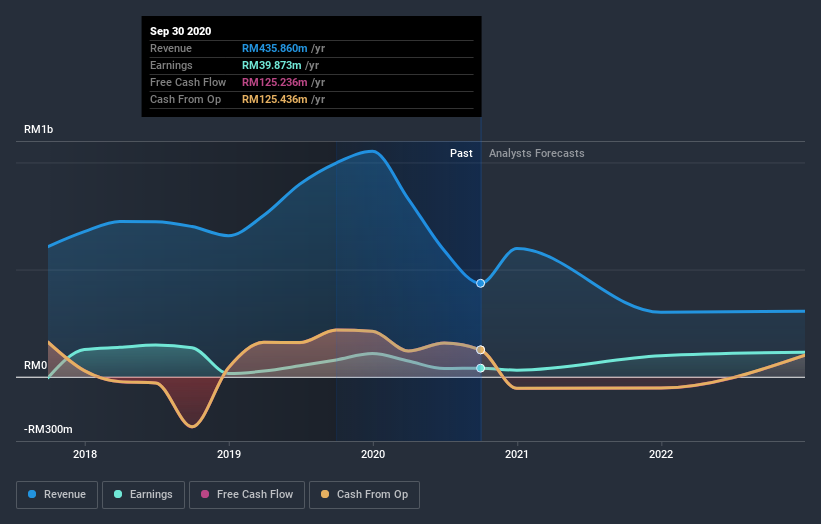The image size is (821, 524).
Task: Click the Revenue row label in tooltip
Action: coord(171,48)
